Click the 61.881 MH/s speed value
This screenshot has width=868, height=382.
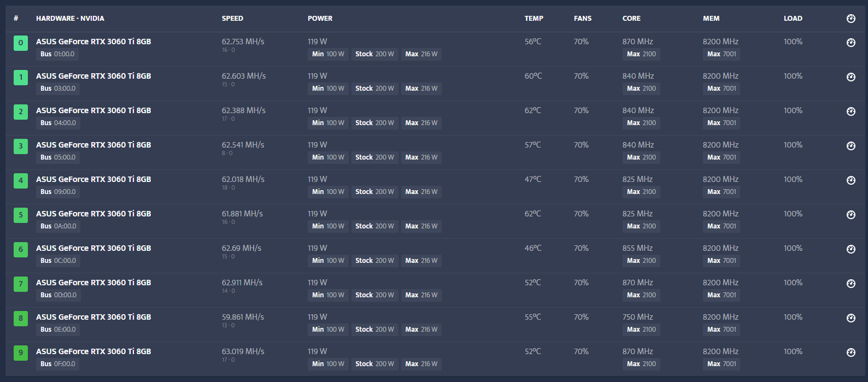tap(242, 214)
